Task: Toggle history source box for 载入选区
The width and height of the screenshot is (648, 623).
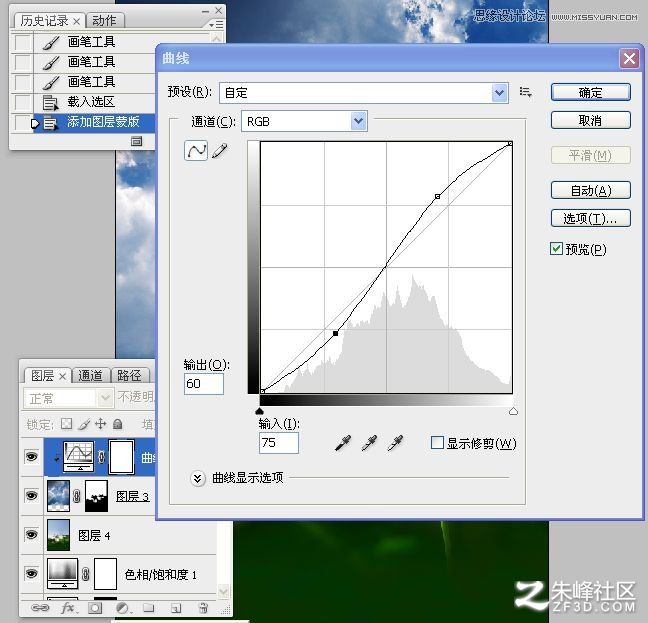Action: [22, 102]
